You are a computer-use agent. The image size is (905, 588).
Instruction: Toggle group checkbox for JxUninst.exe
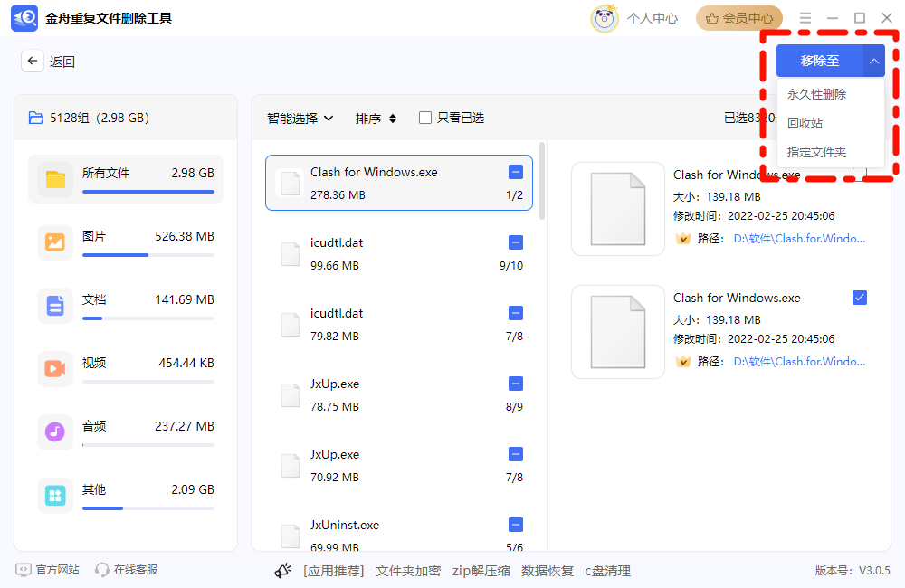pos(516,525)
